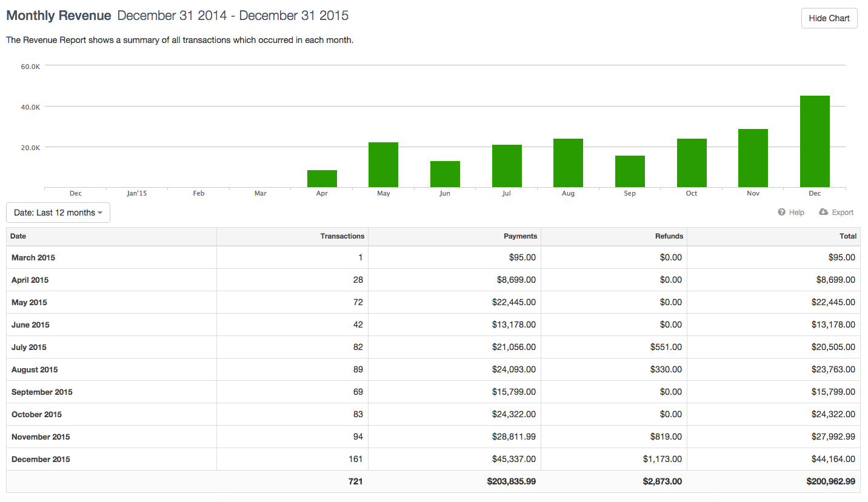This screenshot has width=868, height=502.
Task: Select the May 2015 row label
Action: (x=30, y=303)
